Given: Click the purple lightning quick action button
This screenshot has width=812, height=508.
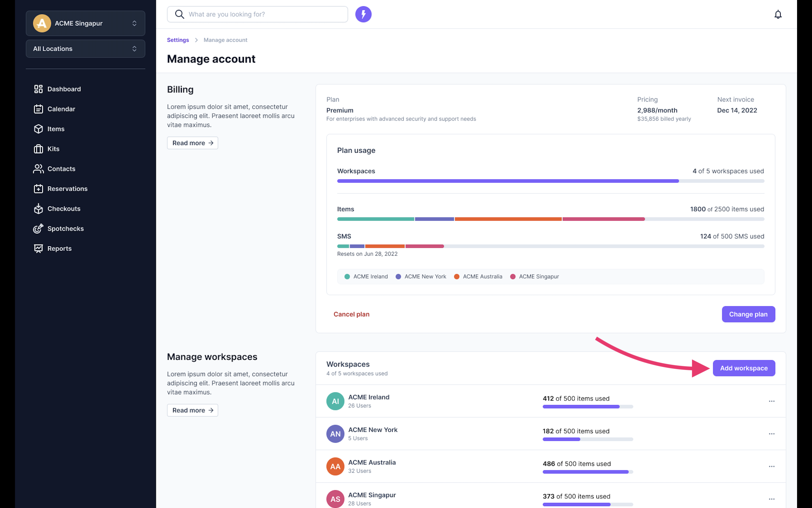Looking at the screenshot, I should click(x=363, y=14).
